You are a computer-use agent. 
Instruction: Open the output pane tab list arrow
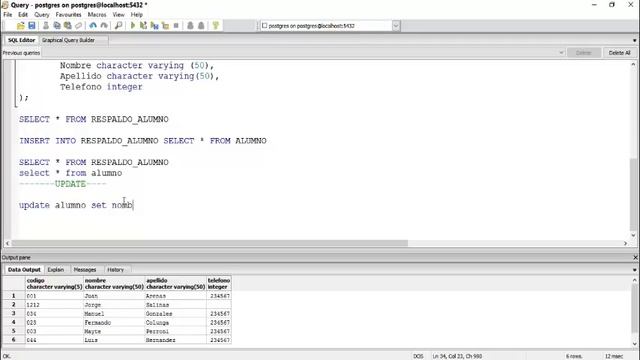click(634, 270)
